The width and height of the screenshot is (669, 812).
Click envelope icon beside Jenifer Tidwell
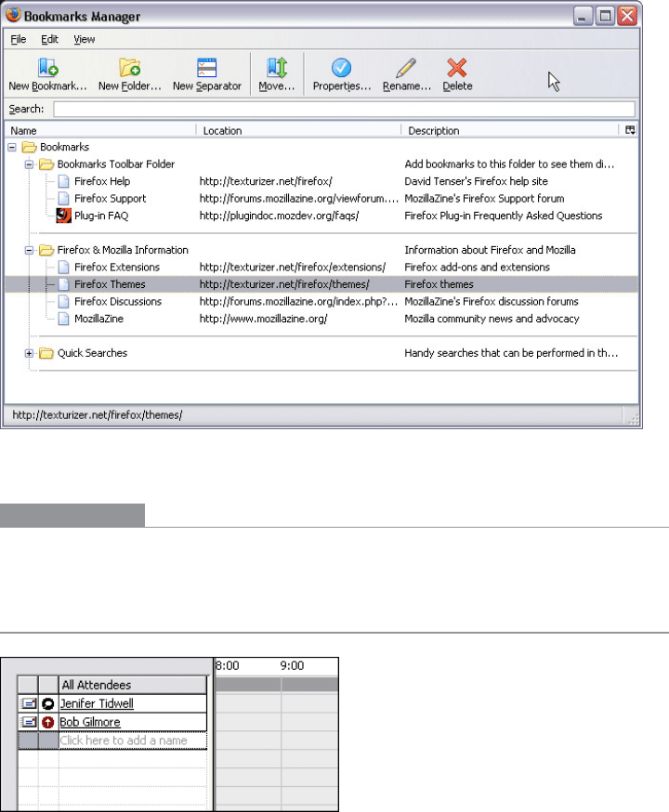pos(29,704)
